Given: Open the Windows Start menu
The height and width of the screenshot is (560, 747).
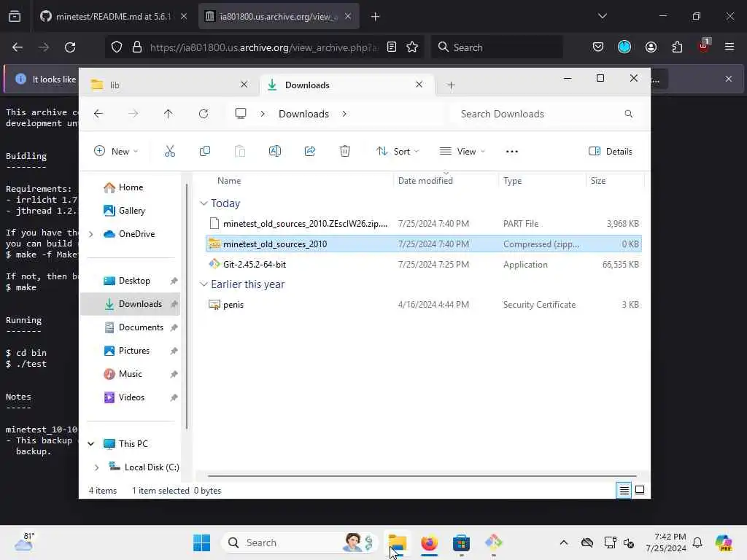Looking at the screenshot, I should pos(202,542).
